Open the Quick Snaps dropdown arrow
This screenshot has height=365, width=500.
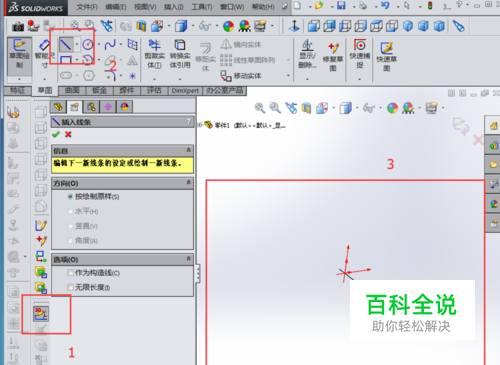pyautogui.click(x=360, y=79)
